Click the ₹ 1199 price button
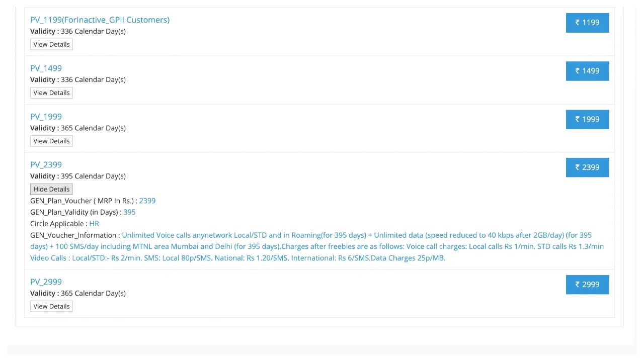 click(x=587, y=23)
